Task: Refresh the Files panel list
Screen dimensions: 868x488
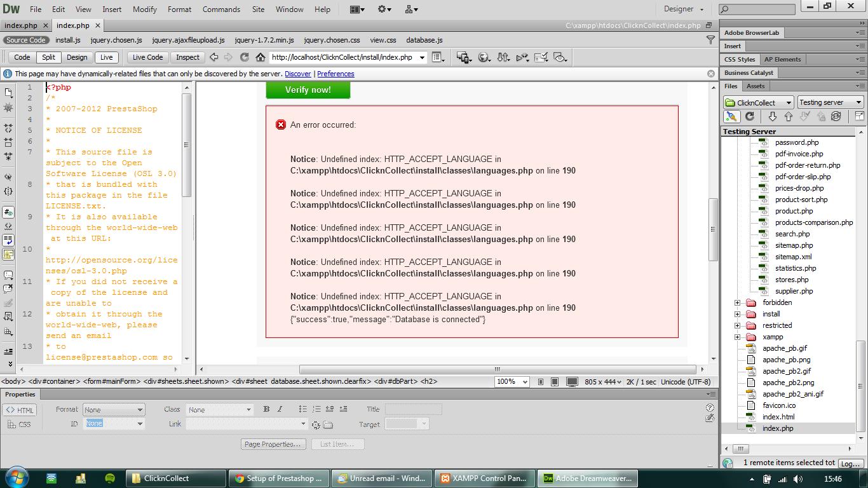Action: (x=750, y=116)
